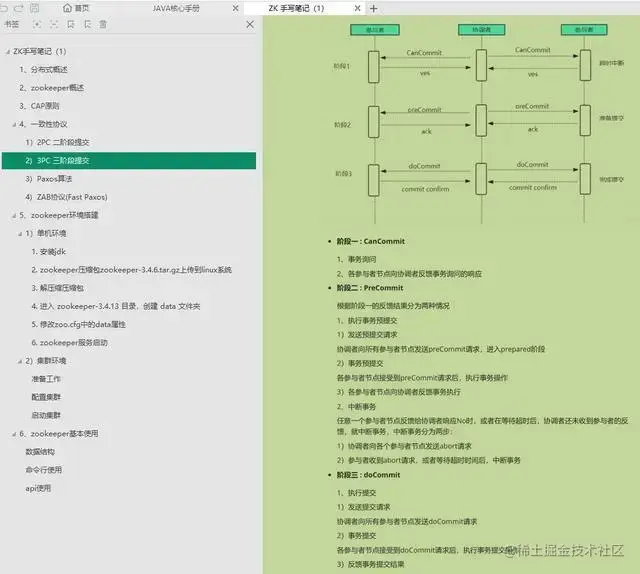Open bookmark 数据结构
The height and width of the screenshot is (574, 640).
40,452
